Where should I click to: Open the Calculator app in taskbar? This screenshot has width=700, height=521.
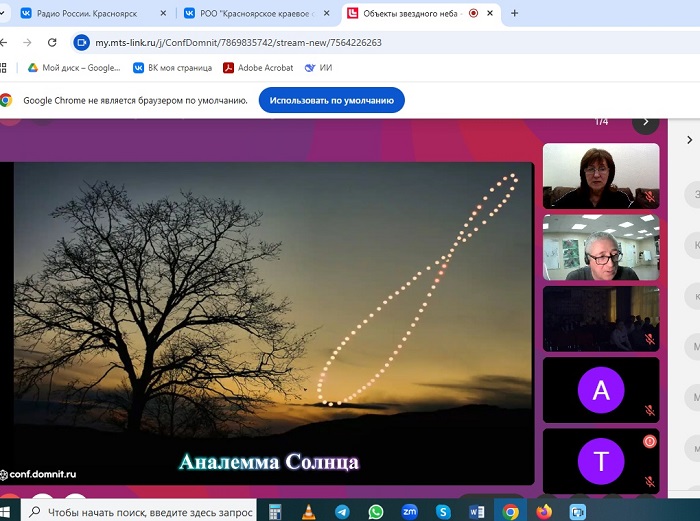tap(275, 511)
